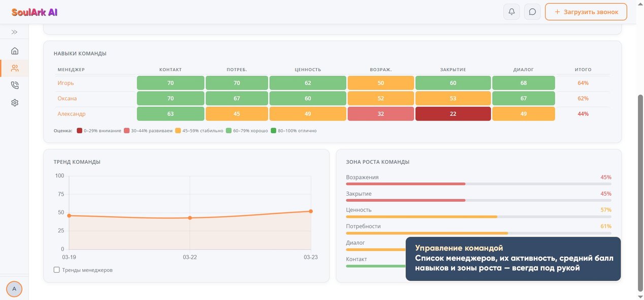Open manager Александр's profile link
Image resolution: width=644 pixels, height=300 pixels.
pyautogui.click(x=72, y=114)
